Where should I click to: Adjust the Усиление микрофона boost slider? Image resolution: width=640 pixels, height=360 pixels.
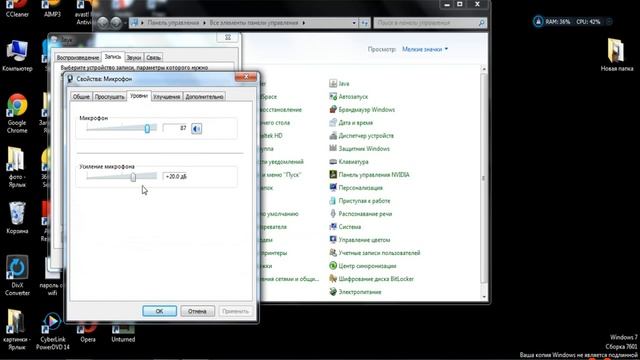(x=133, y=177)
